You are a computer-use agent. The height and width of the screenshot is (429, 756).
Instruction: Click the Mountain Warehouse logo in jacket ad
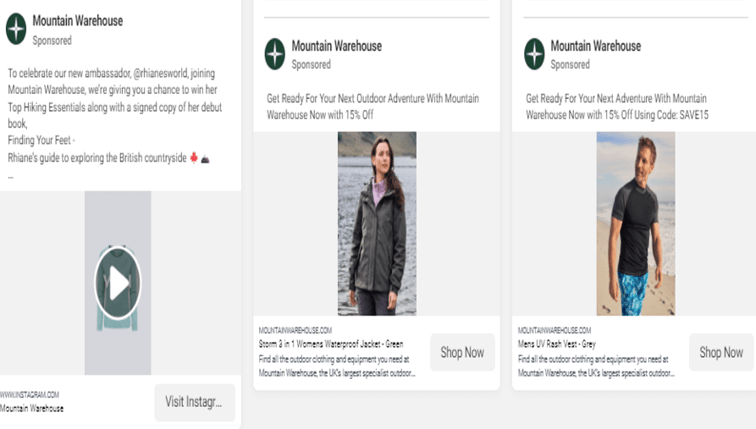pos(275,54)
